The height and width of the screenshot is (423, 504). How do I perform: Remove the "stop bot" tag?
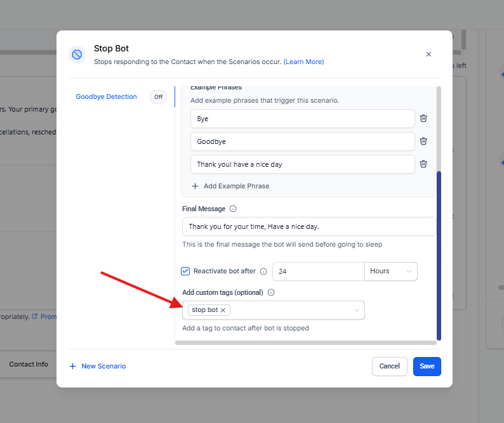pos(223,310)
